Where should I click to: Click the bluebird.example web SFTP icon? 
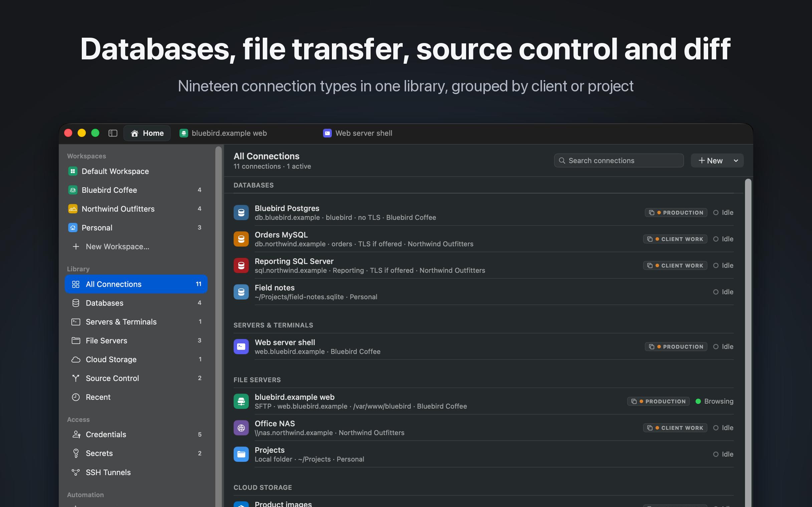pyautogui.click(x=241, y=401)
